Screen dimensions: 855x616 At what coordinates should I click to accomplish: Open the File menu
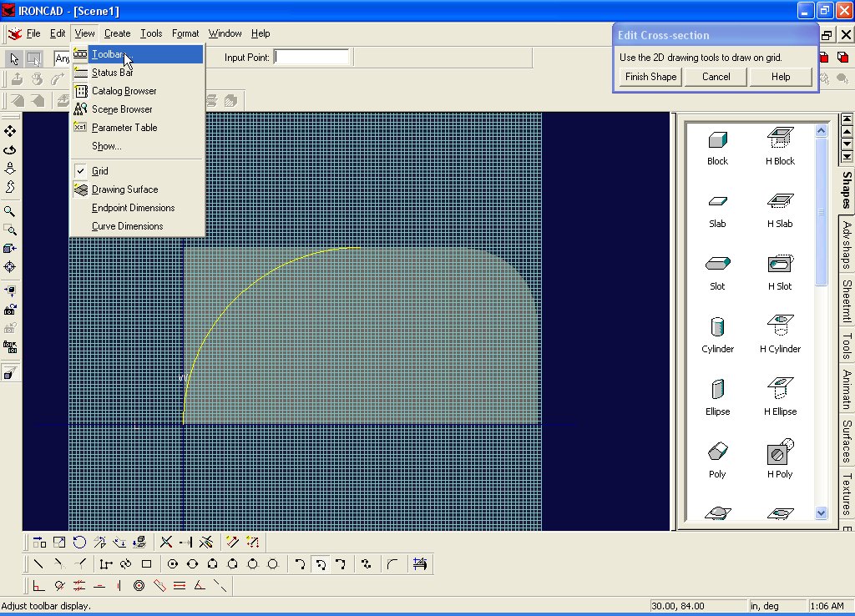tap(33, 33)
